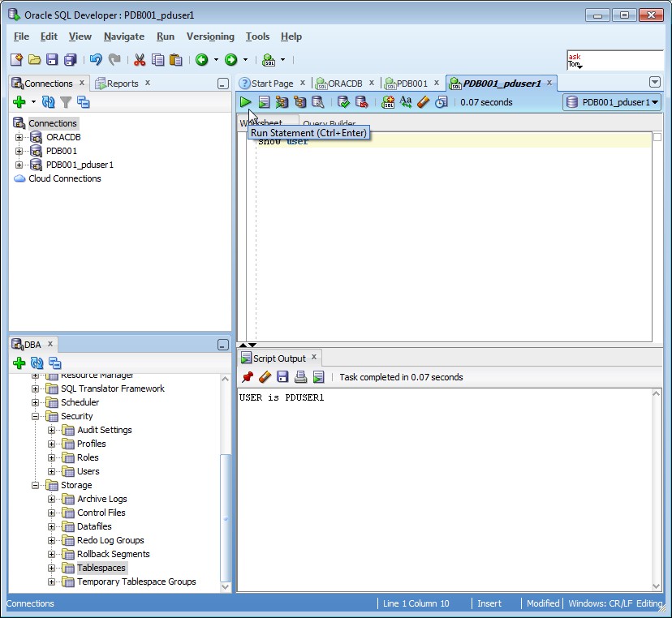Refresh connections using the double-arrow icon
This screenshot has width=672, height=618.
pos(49,101)
